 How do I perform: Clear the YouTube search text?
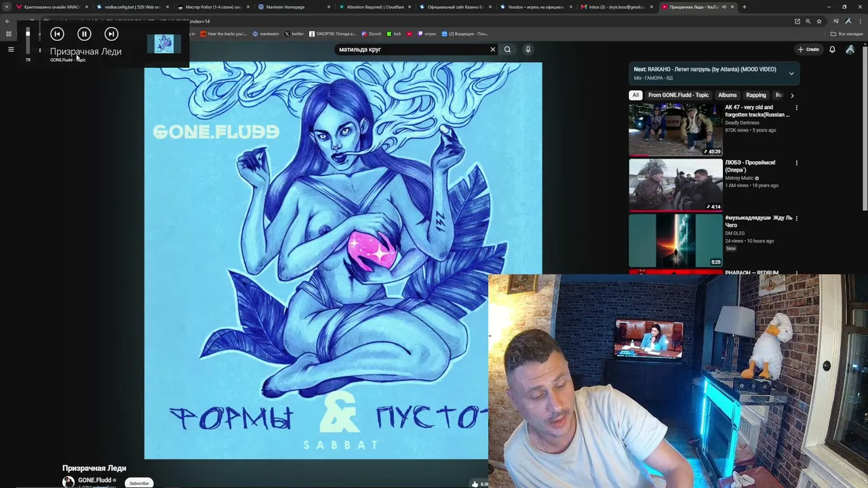click(493, 49)
